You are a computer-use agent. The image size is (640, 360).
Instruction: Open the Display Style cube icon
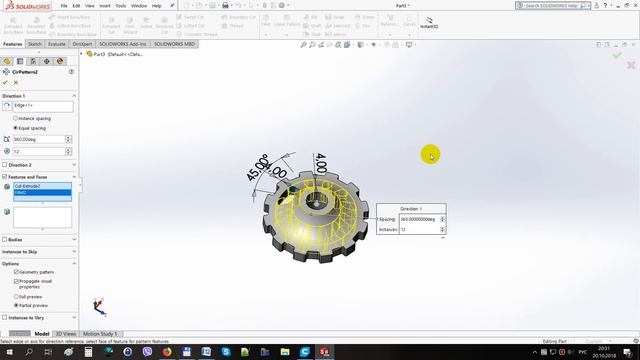point(360,45)
